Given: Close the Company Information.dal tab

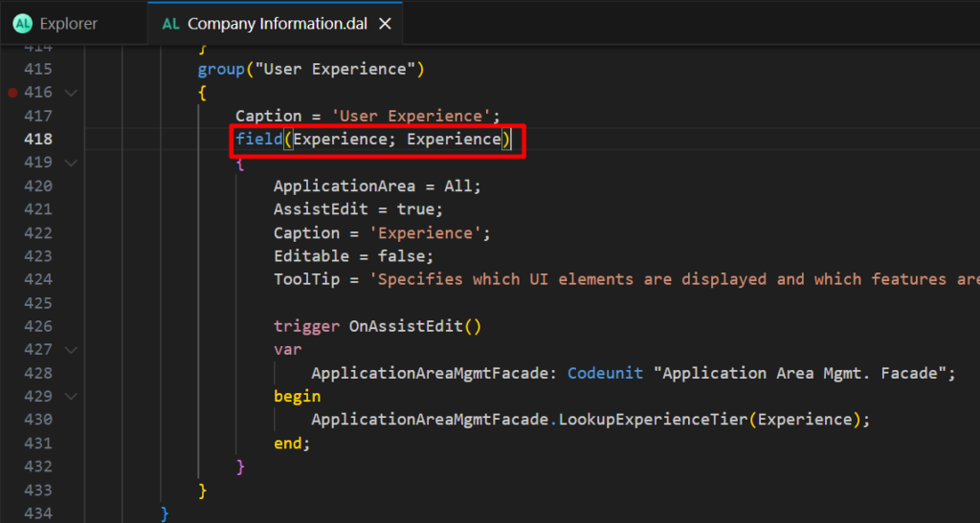Looking at the screenshot, I should 385,24.
